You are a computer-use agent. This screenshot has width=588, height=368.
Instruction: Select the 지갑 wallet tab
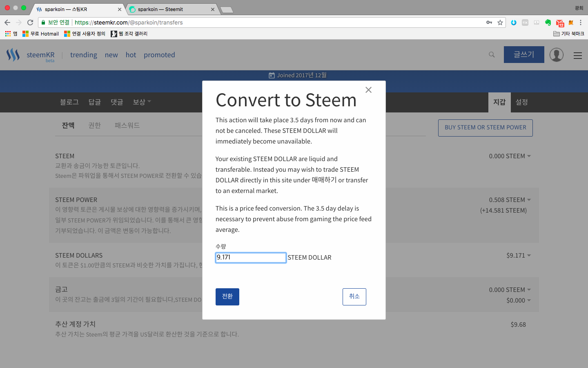click(499, 102)
